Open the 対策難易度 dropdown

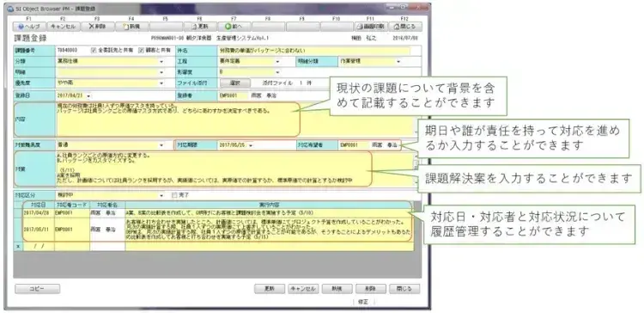point(161,145)
